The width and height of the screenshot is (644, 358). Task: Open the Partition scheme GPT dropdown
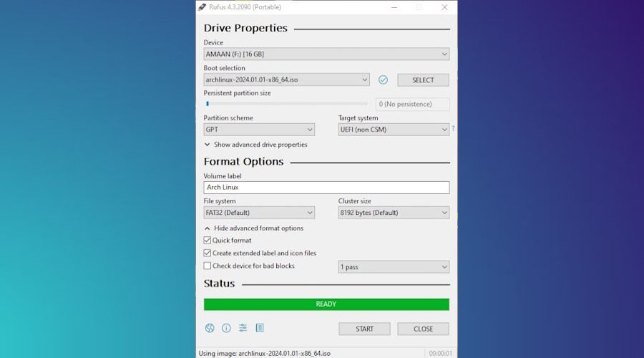(259, 130)
